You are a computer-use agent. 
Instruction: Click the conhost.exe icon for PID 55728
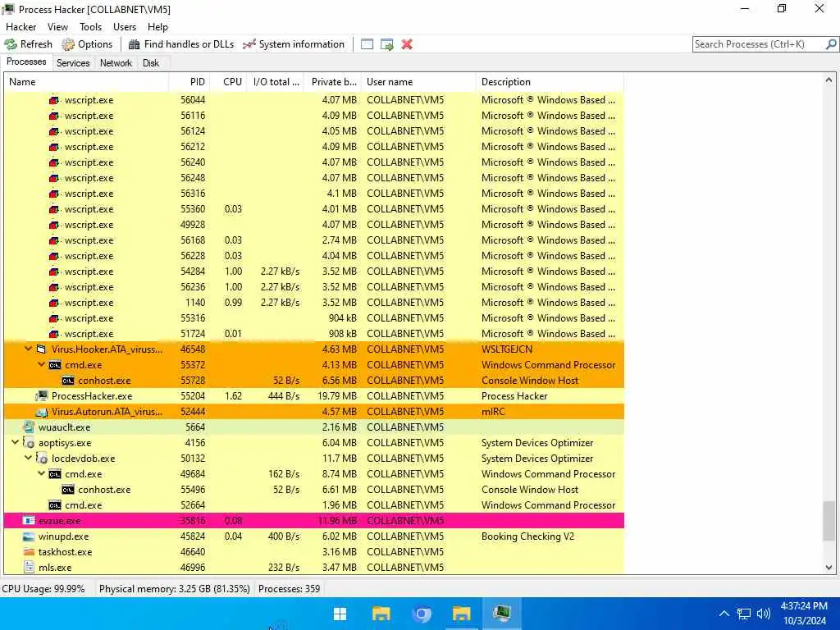[x=67, y=381]
